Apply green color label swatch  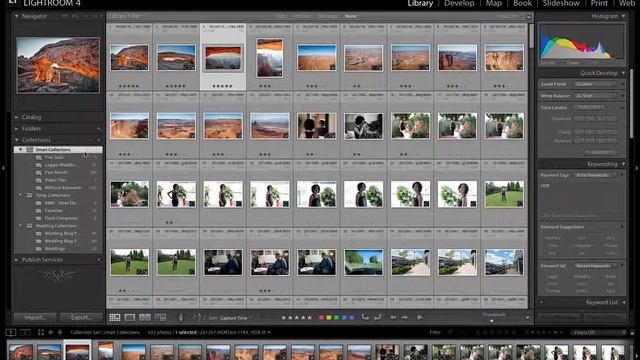click(336, 318)
